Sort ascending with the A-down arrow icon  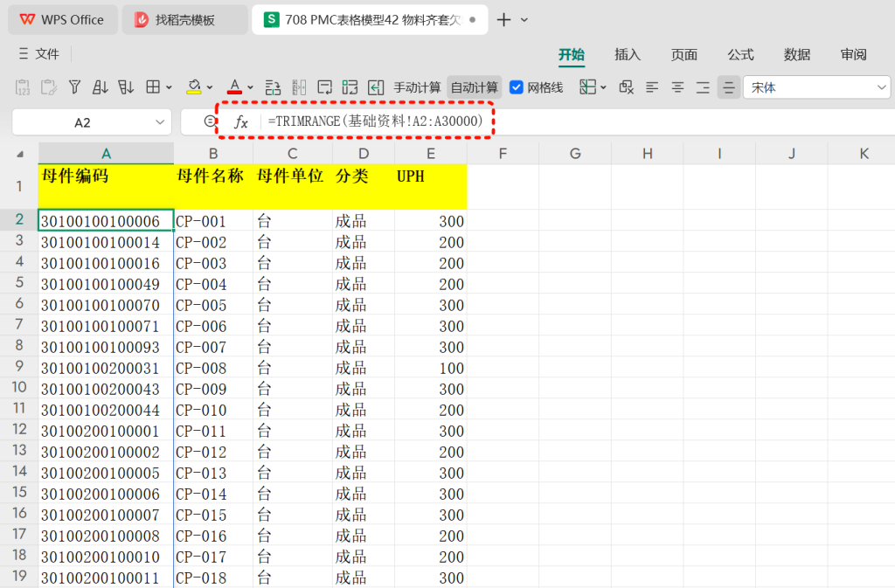pyautogui.click(x=100, y=87)
